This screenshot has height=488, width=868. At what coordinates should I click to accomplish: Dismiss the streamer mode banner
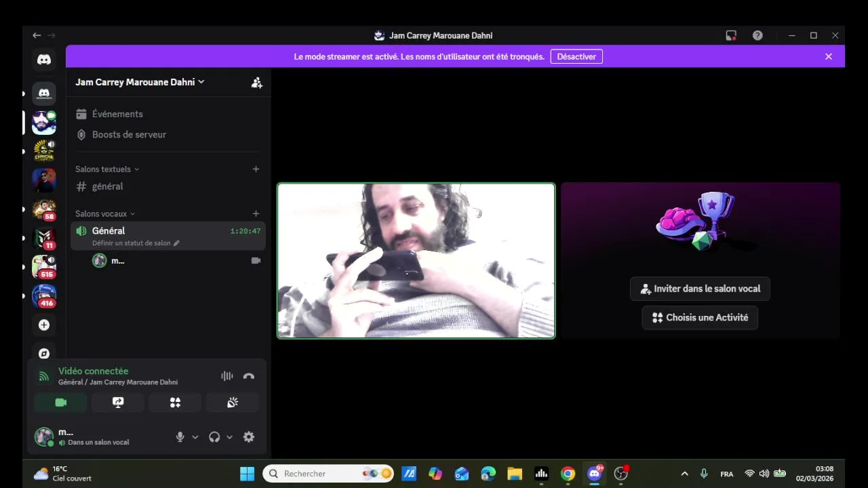tap(829, 57)
